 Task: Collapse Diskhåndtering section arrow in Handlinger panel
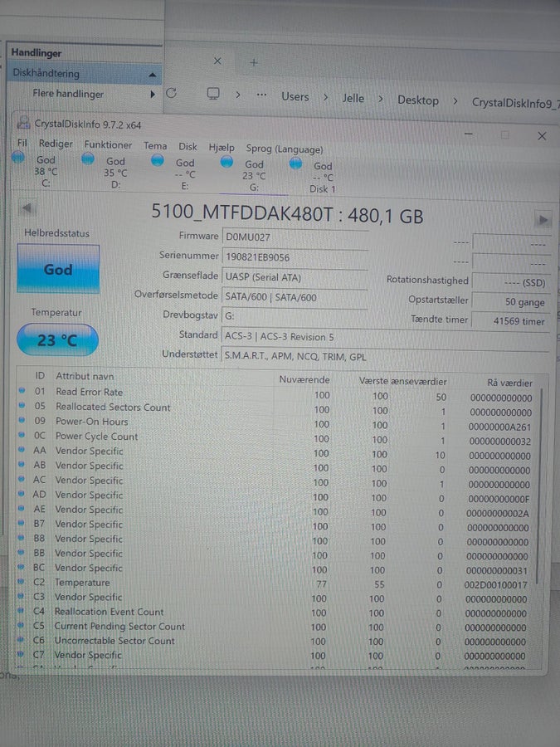(152, 75)
